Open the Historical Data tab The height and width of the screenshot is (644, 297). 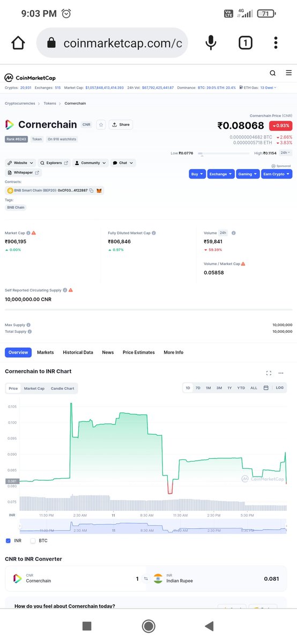(78, 353)
